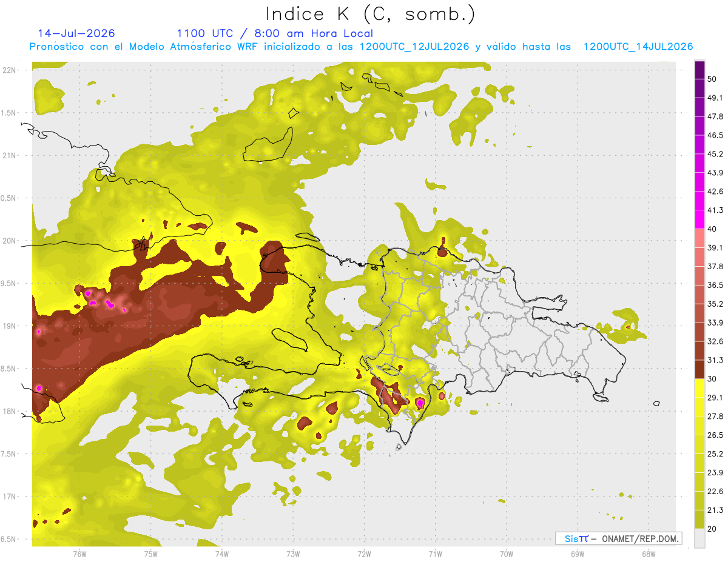
Task: Click the pink swatch between 39.1 and 40
Action: [x=699, y=238]
